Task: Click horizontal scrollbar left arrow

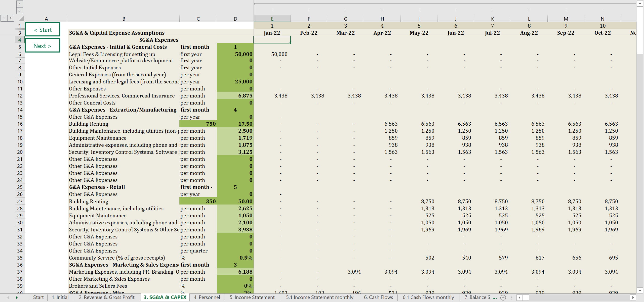Action: [x=519, y=297]
